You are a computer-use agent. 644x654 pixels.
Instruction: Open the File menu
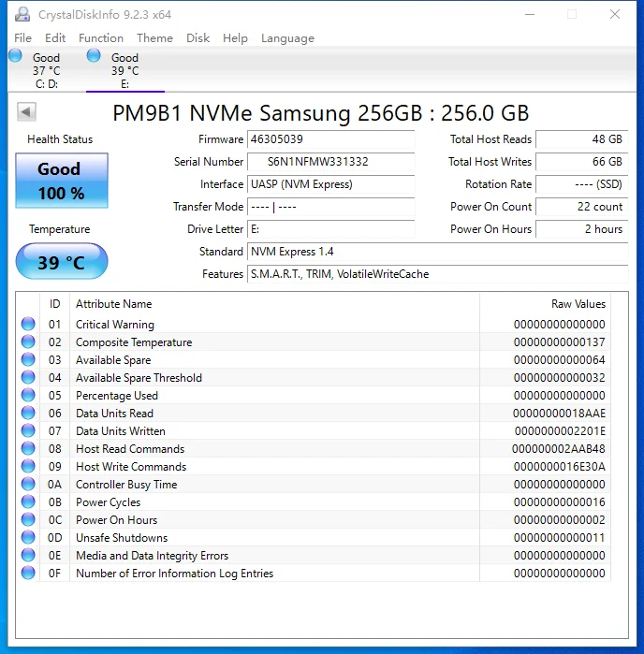pos(22,38)
